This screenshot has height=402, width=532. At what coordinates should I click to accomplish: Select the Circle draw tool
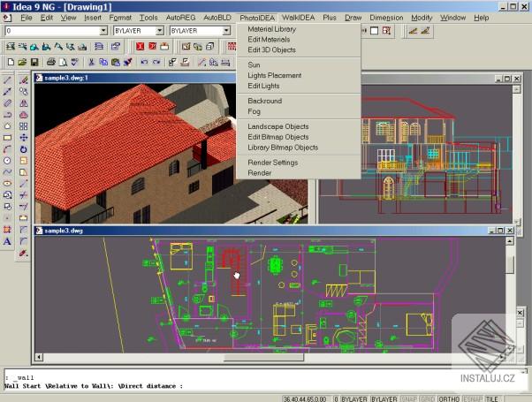tap(8, 161)
